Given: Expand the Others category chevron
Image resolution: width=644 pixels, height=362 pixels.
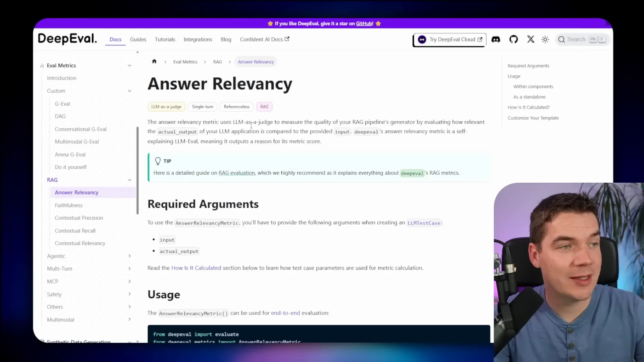Looking at the screenshot, I should (x=129, y=307).
